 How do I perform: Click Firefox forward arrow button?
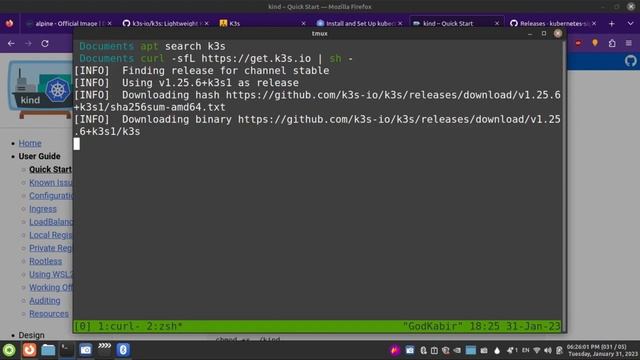28,43
